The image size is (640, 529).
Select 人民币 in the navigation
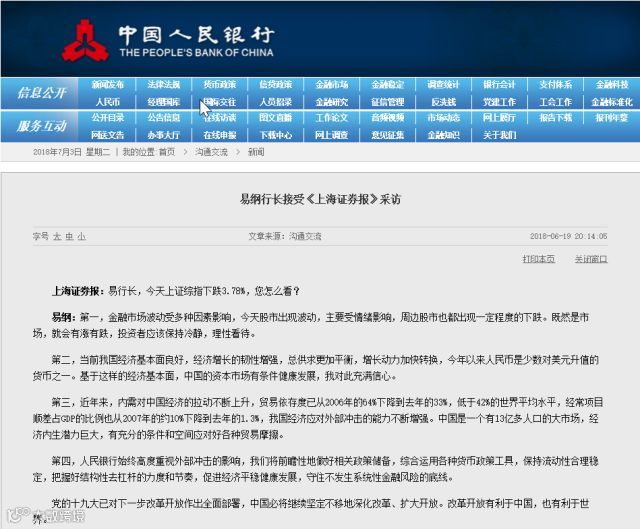(108, 102)
